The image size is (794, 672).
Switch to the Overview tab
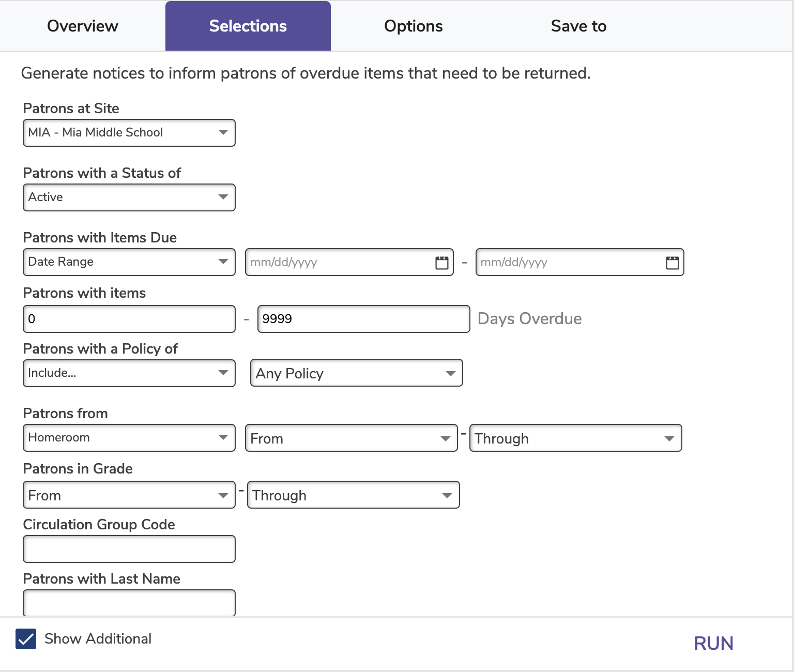coord(83,26)
